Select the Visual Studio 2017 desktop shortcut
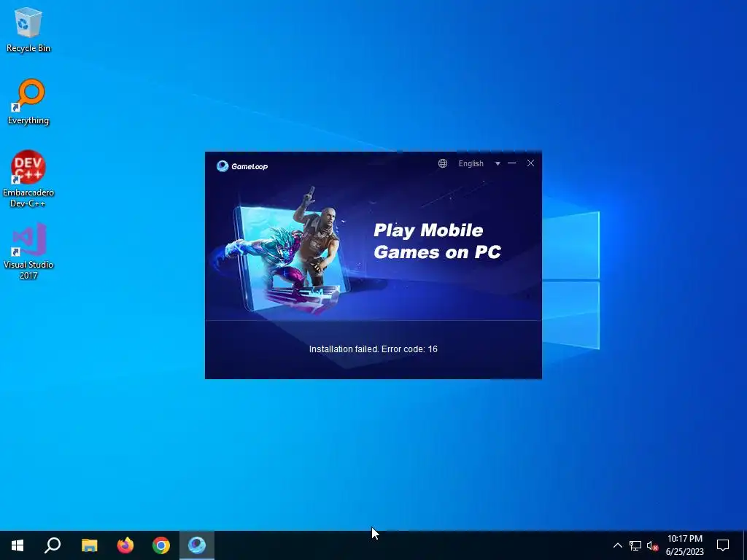Screen dimensions: 747x560 click(x=28, y=251)
